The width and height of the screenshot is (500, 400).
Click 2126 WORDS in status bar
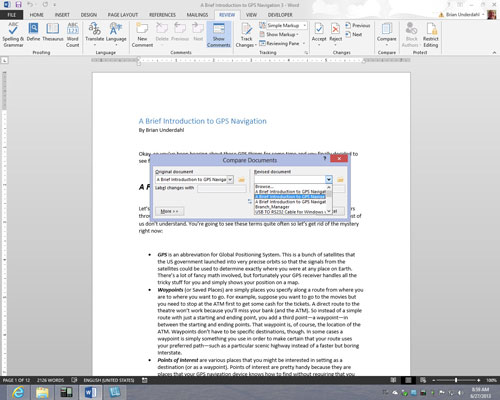(50, 380)
